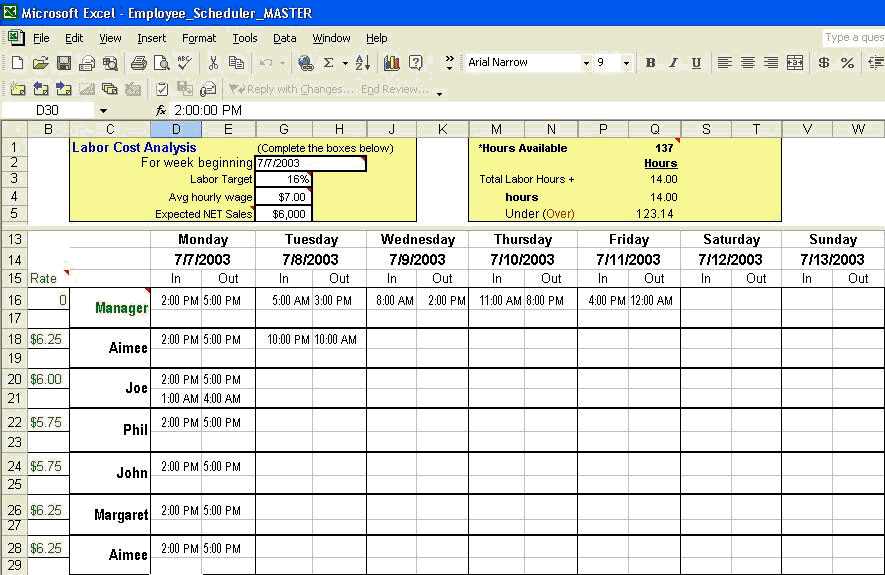Select the Avg hourly wage $7.00 cell
This screenshot has height=575, width=885.
pos(283,197)
